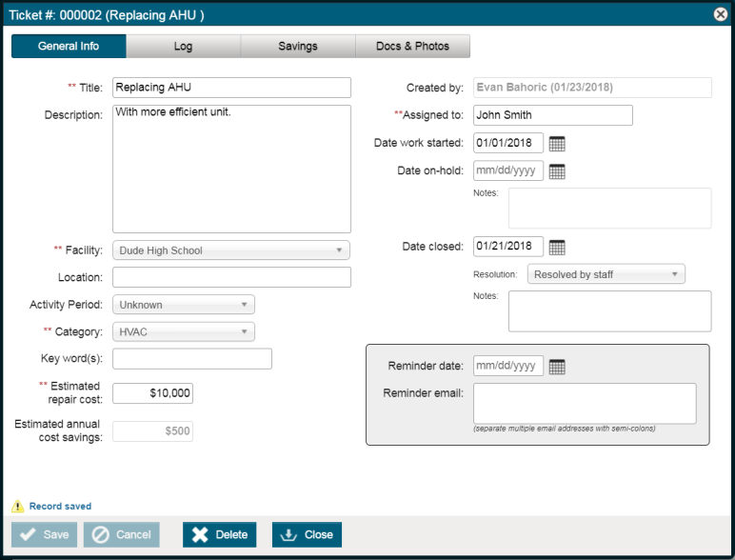
Task: Click the Date closed field
Action: click(508, 247)
